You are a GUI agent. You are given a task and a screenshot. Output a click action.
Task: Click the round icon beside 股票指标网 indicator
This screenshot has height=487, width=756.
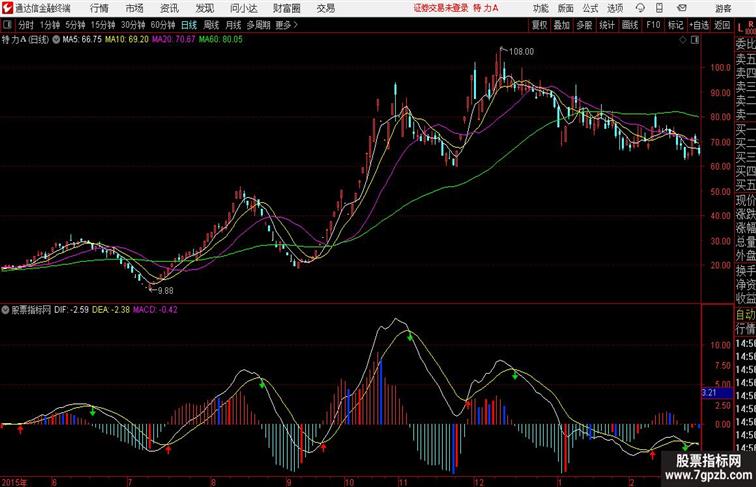coord(5,310)
